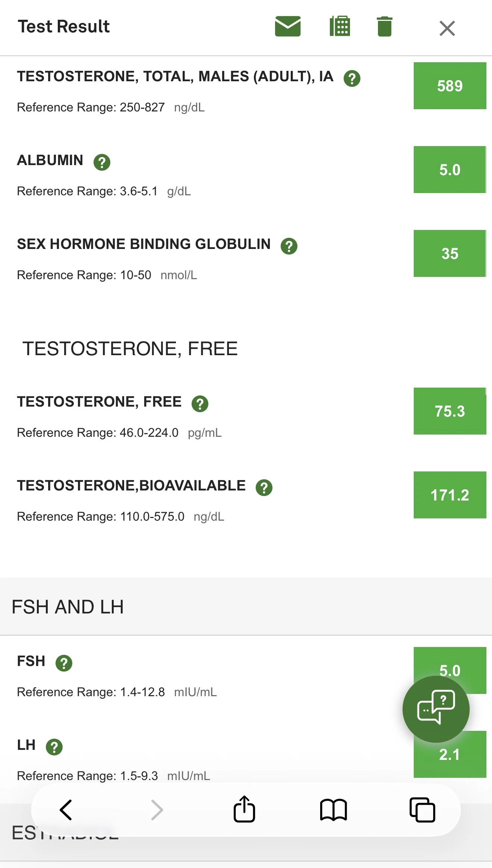Tap the browser share icon

(244, 809)
